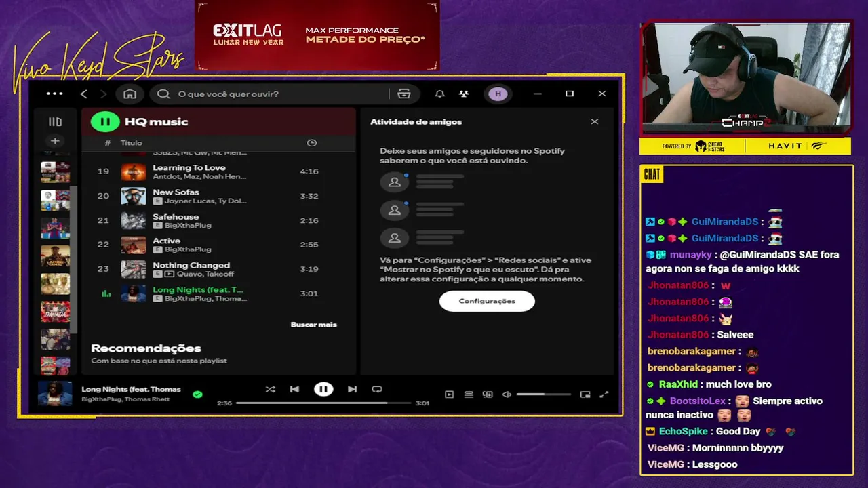Viewport: 868px width, 488px height.
Task: Select track 20 New Sofas
Action: coord(218,196)
